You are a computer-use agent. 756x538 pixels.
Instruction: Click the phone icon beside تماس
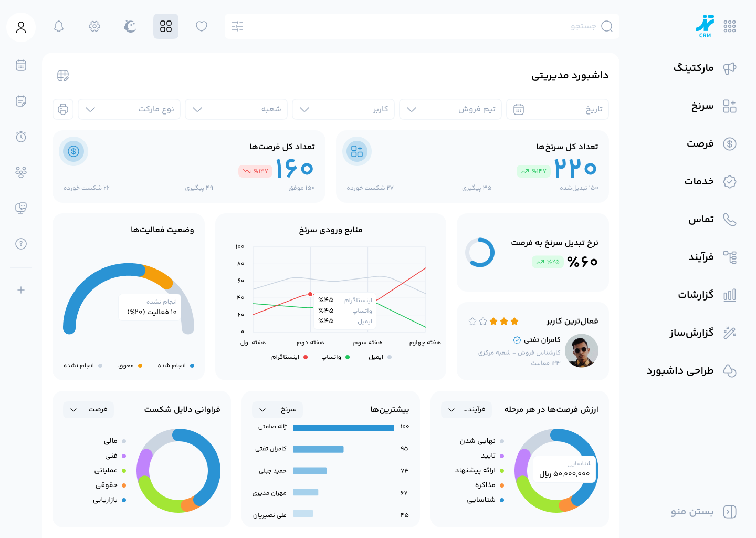[x=730, y=220]
